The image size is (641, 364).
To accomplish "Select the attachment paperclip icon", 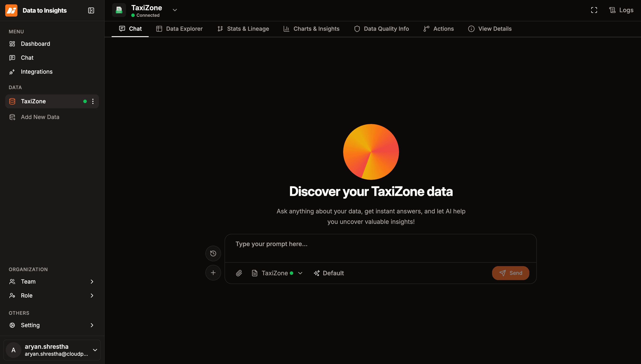I will (x=239, y=273).
